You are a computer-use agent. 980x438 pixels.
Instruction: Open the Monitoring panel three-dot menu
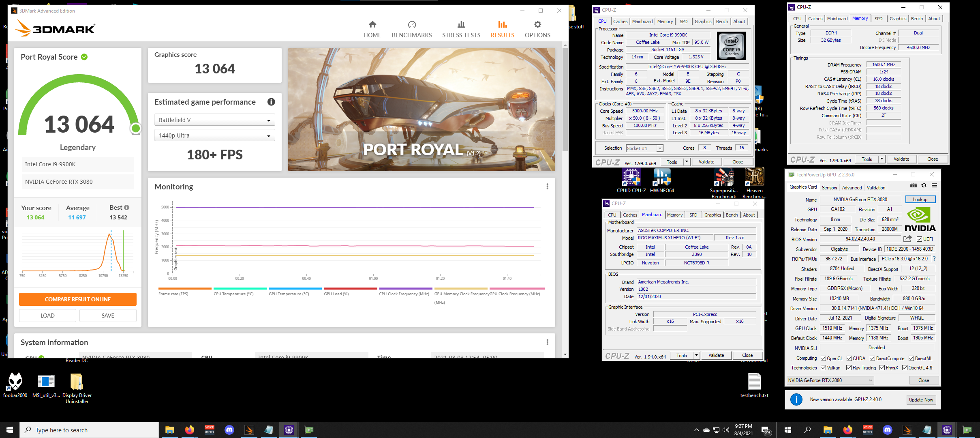547,186
